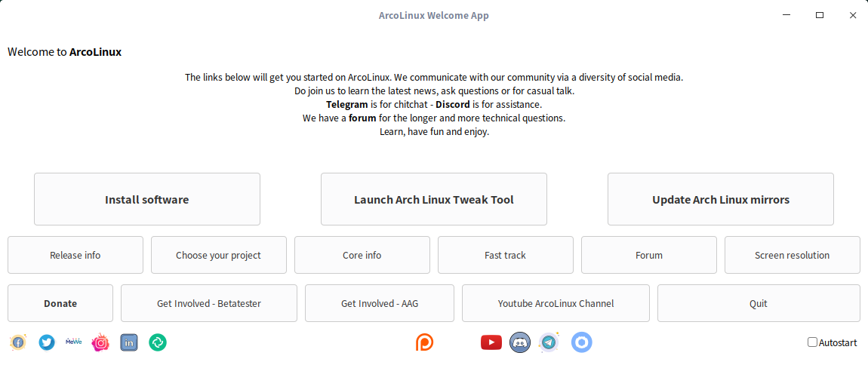Click the blue ring icon after Telegram
Image resolution: width=868 pixels, height=365 pixels.
coord(582,342)
